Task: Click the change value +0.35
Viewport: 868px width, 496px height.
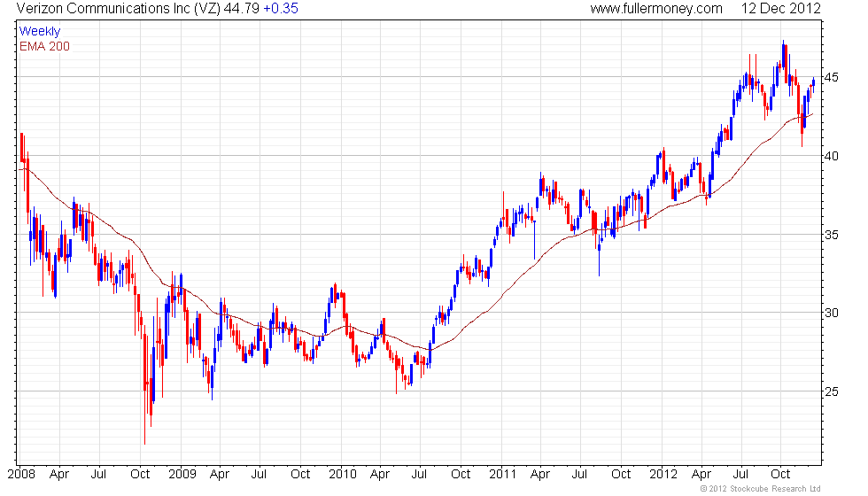Action: click(281, 9)
